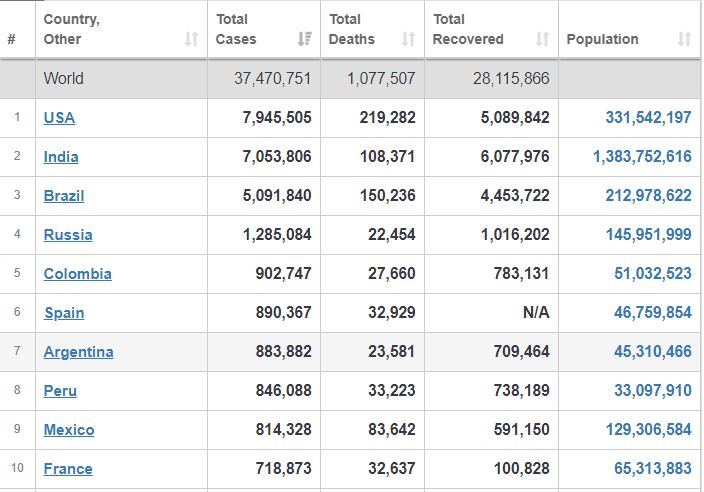The width and height of the screenshot is (704, 492).
Task: Select USA total cases 7,945,505
Action: click(277, 118)
